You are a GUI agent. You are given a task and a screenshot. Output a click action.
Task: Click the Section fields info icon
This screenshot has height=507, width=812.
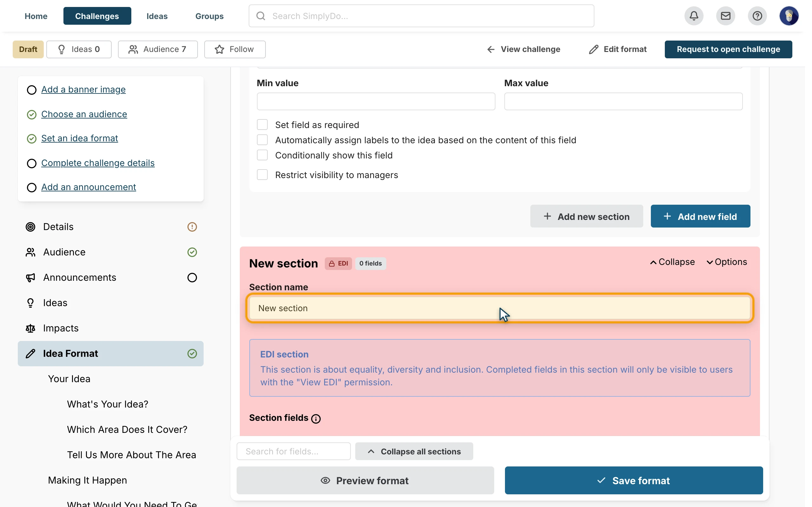[x=316, y=419]
